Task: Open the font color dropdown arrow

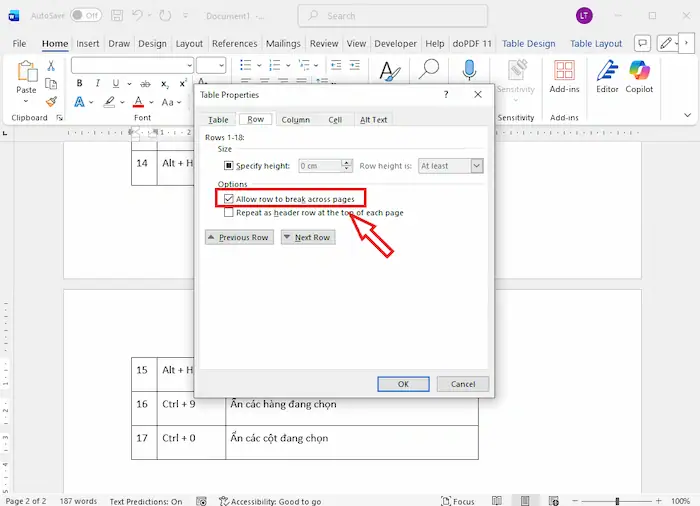Action: (x=152, y=102)
